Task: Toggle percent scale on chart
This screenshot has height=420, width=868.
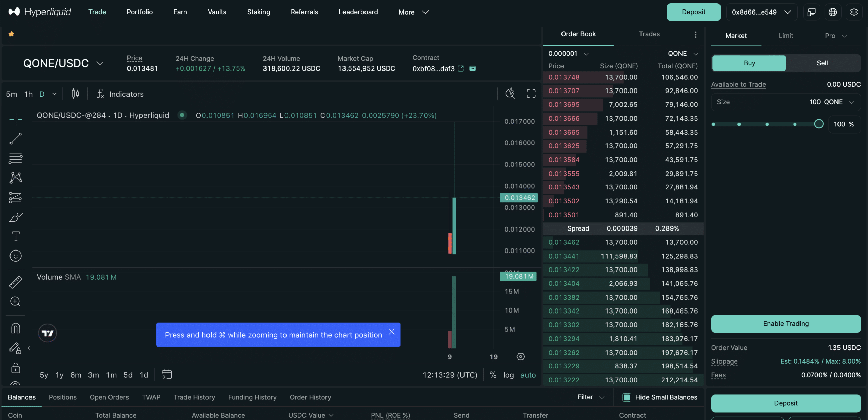Action: [x=493, y=375]
